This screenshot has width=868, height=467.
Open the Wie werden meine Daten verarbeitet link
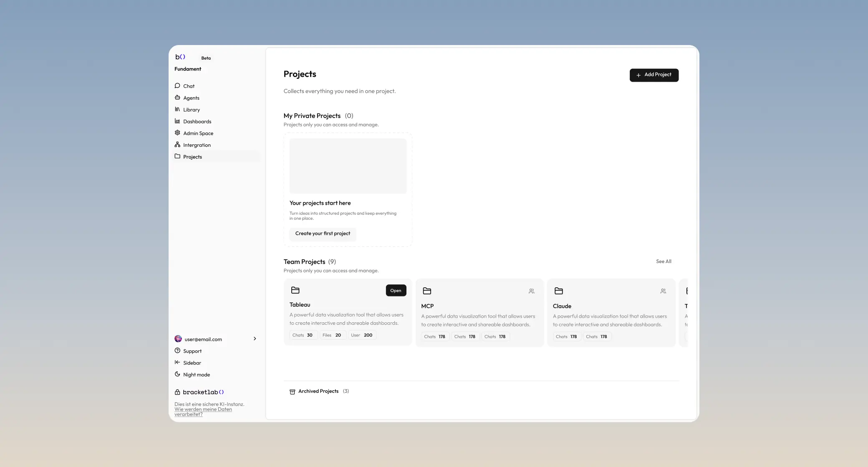pyautogui.click(x=203, y=412)
